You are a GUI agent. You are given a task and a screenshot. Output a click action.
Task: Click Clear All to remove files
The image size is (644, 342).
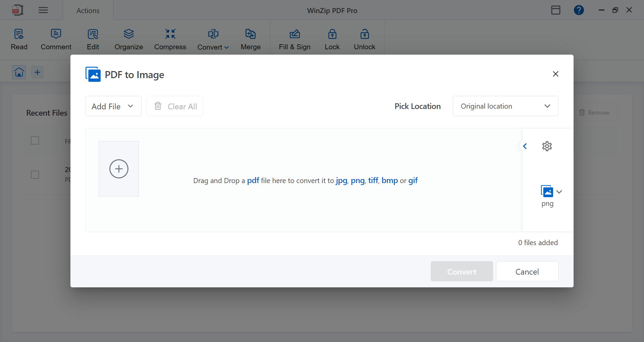pyautogui.click(x=175, y=106)
